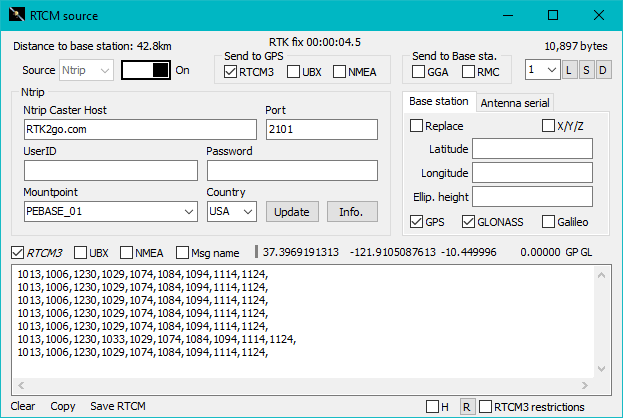The height and width of the screenshot is (418, 623).
Task: Click the R button
Action: (x=466, y=407)
